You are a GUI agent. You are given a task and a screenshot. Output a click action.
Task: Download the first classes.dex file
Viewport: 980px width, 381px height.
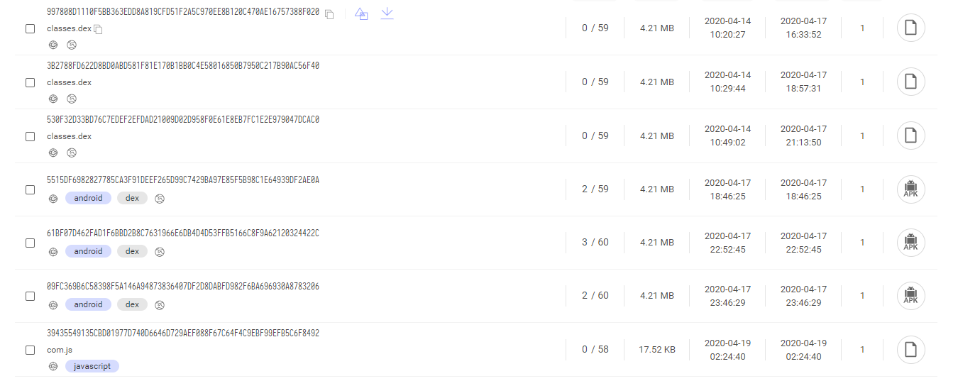coord(387,13)
